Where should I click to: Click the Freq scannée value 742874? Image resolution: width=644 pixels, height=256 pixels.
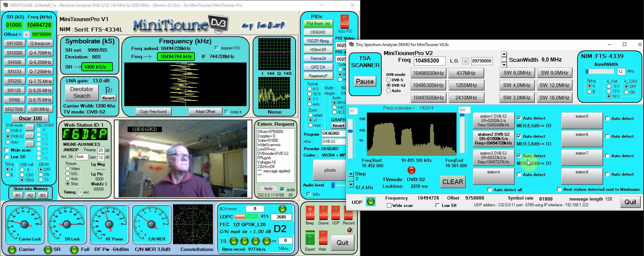pos(426,108)
